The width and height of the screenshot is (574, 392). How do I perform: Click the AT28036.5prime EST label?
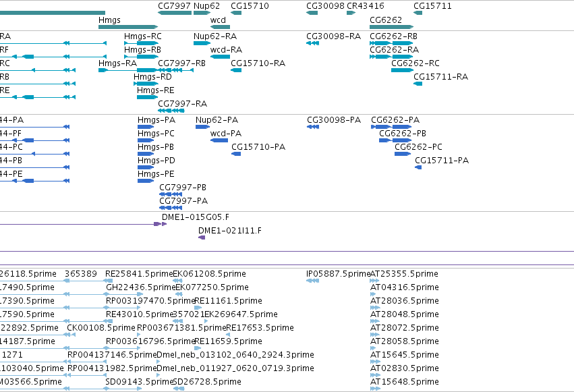[x=405, y=301]
